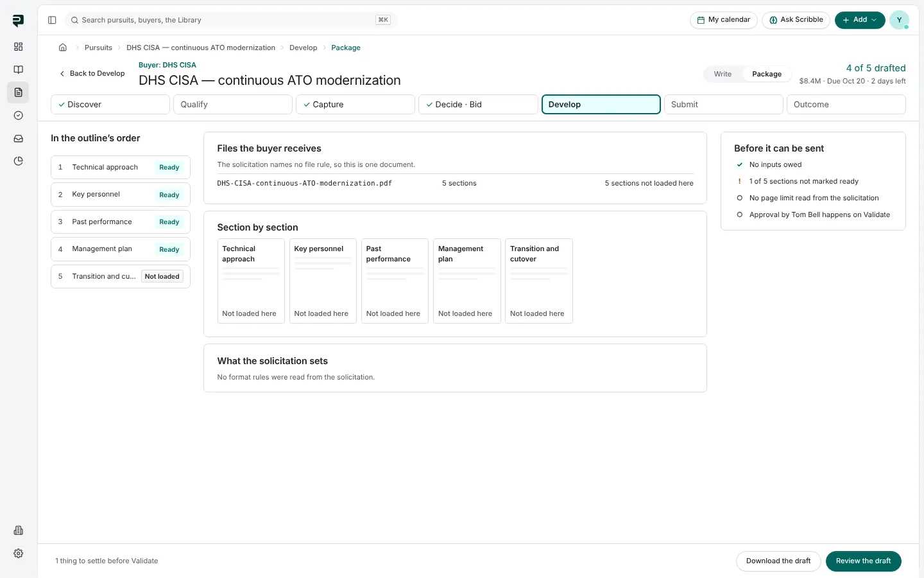Click the Develop breadcrumb link
Screen dimensions: 924x578
click(304, 48)
